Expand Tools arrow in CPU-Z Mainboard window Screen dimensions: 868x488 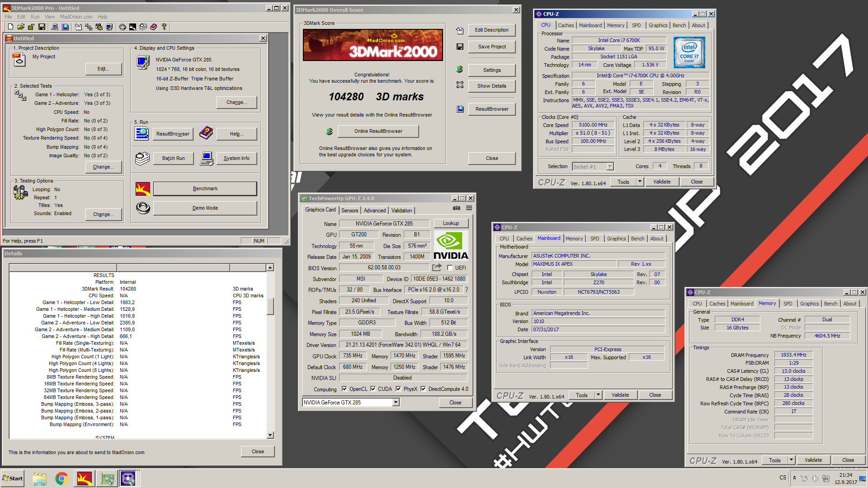(598, 395)
